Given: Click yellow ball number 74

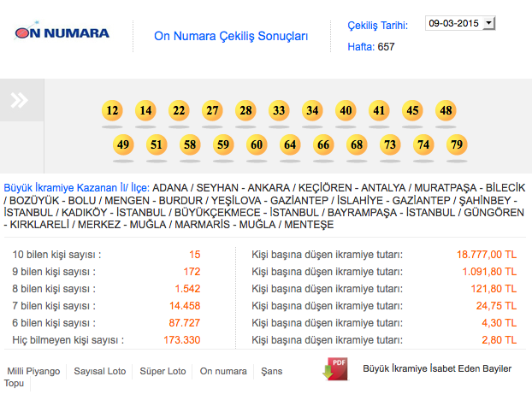Looking at the screenshot, I should tap(423, 144).
